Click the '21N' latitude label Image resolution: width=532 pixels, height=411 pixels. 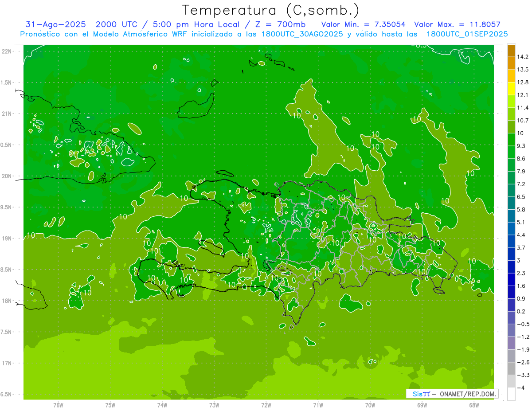click(x=7, y=114)
